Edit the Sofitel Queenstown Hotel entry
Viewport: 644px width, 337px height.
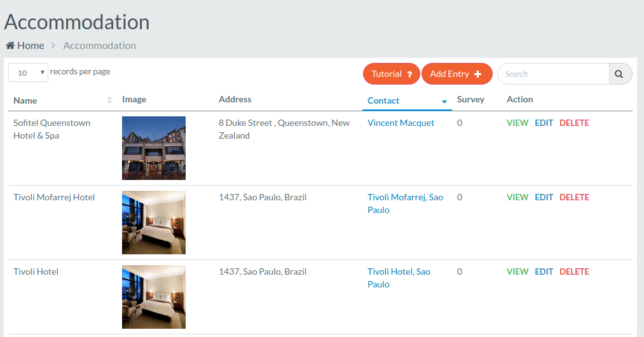coord(544,123)
